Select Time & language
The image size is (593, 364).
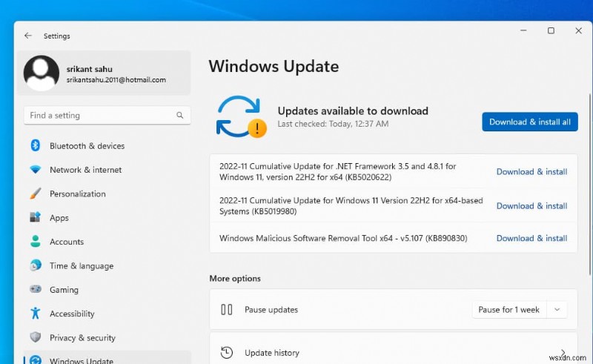point(107,265)
